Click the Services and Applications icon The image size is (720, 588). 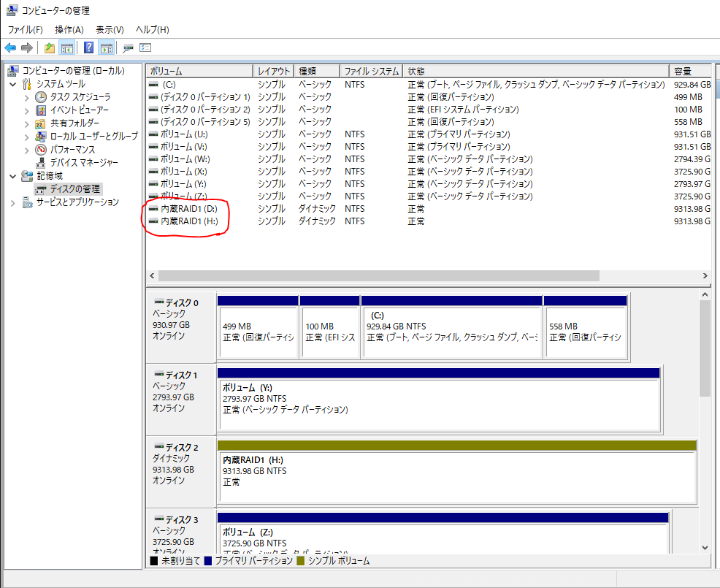coord(27,202)
